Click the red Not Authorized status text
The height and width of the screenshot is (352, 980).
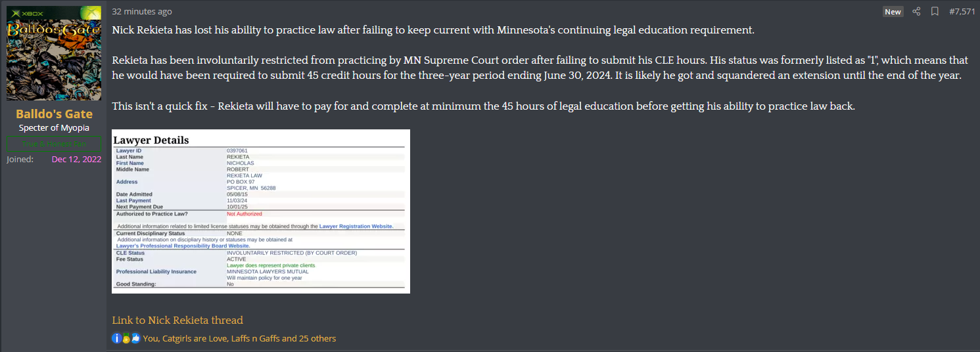245,214
